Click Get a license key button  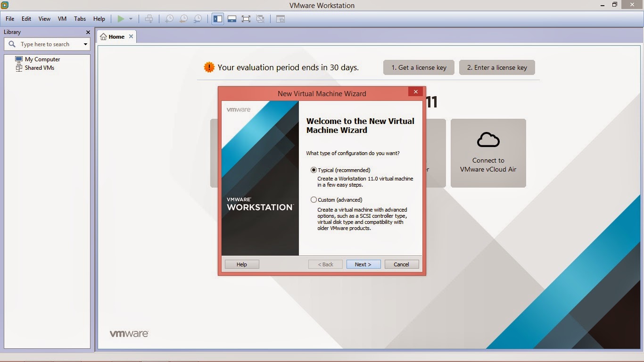tap(419, 67)
